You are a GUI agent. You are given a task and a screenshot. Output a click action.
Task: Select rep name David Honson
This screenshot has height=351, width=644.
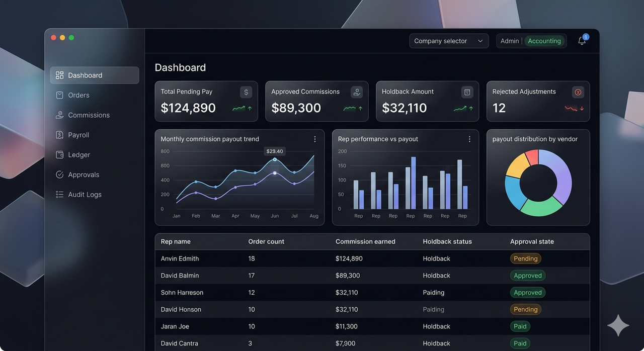[x=181, y=309]
